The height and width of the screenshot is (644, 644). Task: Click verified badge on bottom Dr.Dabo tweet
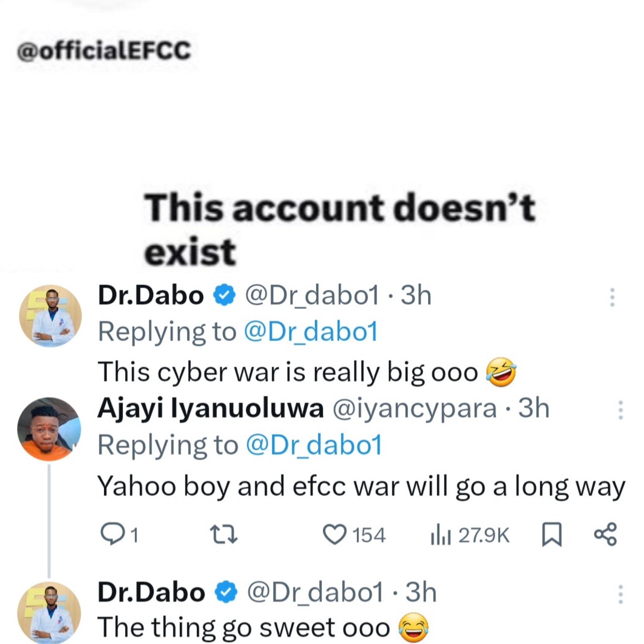226,593
